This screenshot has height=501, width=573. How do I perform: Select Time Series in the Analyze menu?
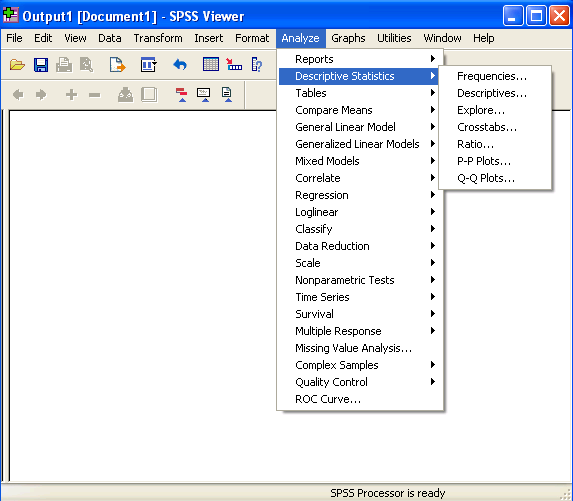(x=360, y=297)
